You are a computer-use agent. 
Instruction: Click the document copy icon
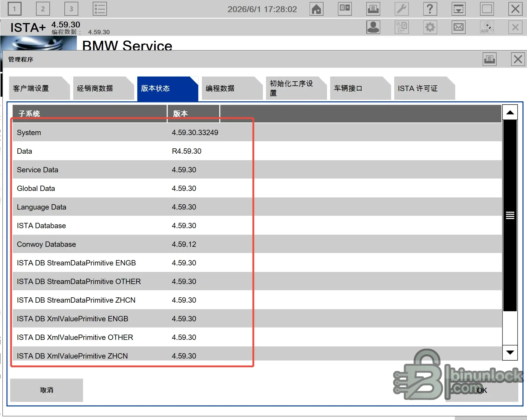[402, 27]
